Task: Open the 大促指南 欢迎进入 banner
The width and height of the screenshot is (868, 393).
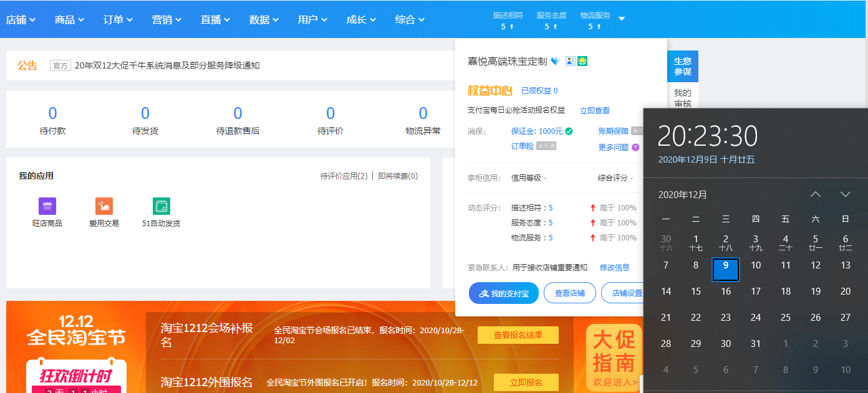Action: click(x=614, y=358)
